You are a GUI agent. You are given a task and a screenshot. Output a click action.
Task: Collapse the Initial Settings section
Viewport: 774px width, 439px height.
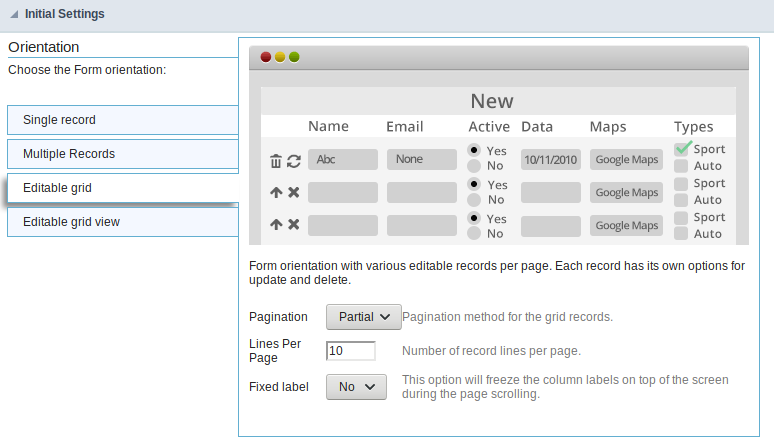[13, 15]
